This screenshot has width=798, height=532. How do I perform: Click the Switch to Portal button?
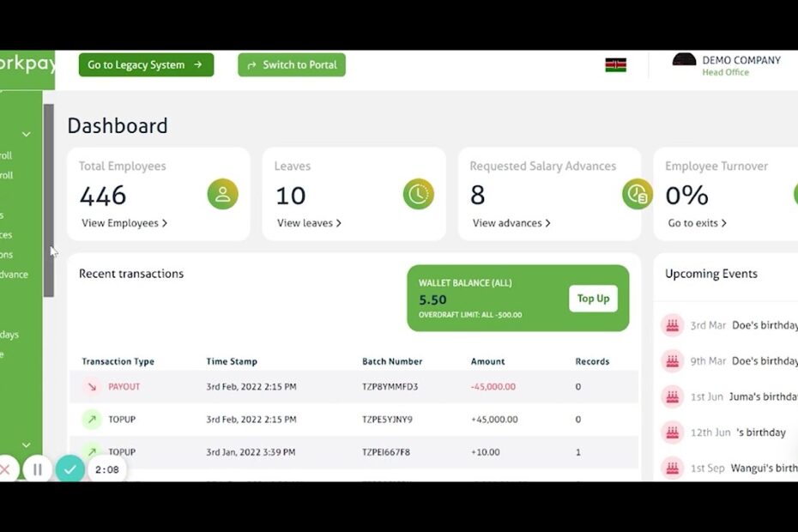tap(292, 65)
